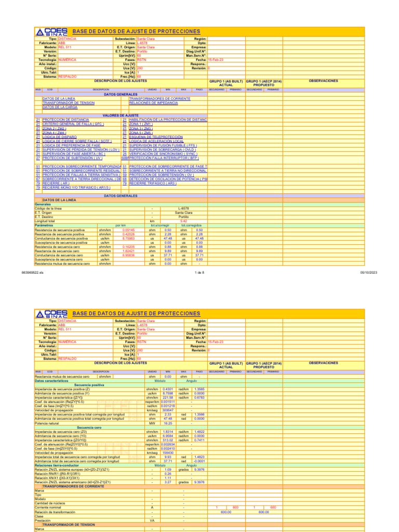Jump to ZONA 1 (ZM1) link
This screenshot has height=532, width=399.
141,124
